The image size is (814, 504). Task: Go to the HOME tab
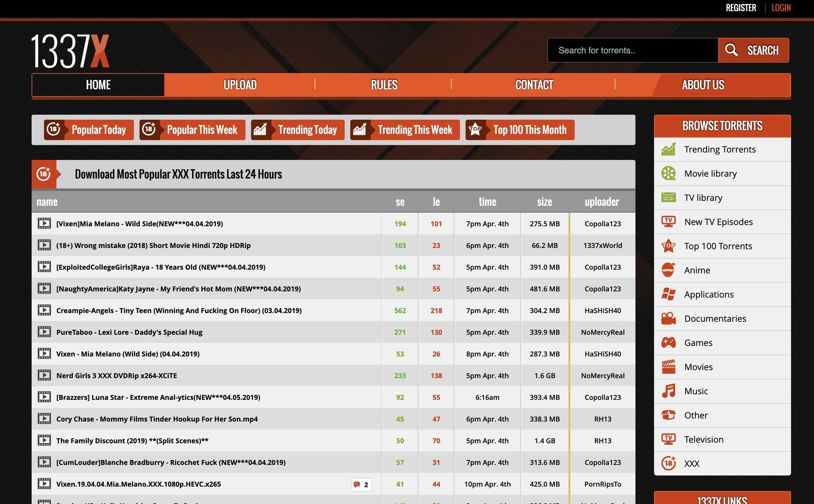[98, 85]
